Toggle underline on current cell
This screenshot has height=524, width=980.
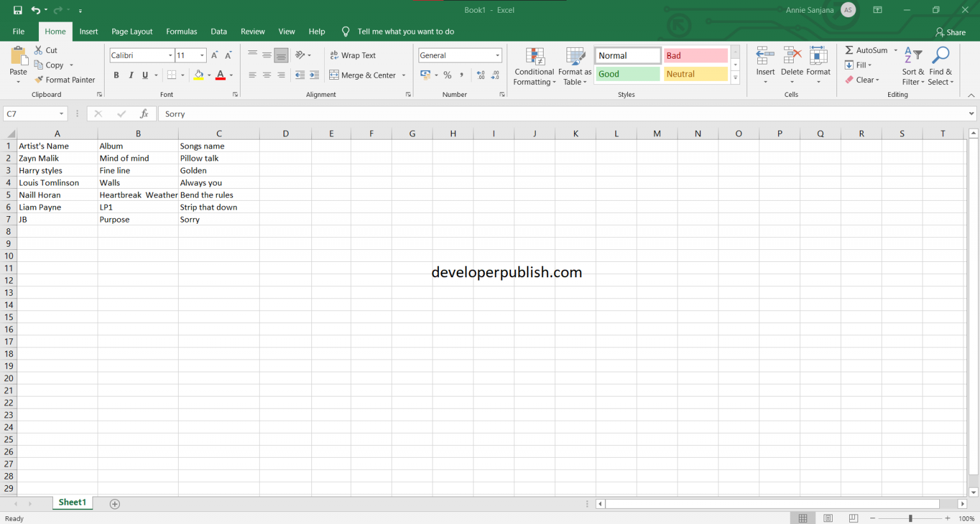pyautogui.click(x=145, y=75)
